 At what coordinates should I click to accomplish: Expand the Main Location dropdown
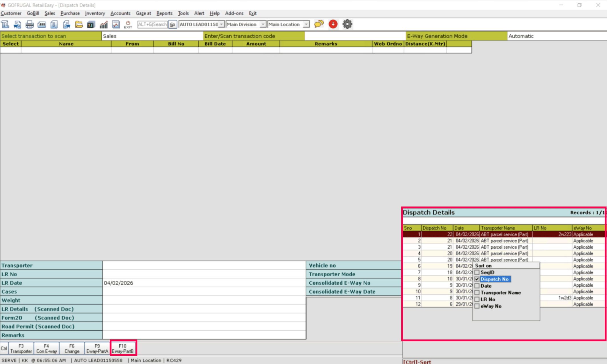click(x=306, y=25)
